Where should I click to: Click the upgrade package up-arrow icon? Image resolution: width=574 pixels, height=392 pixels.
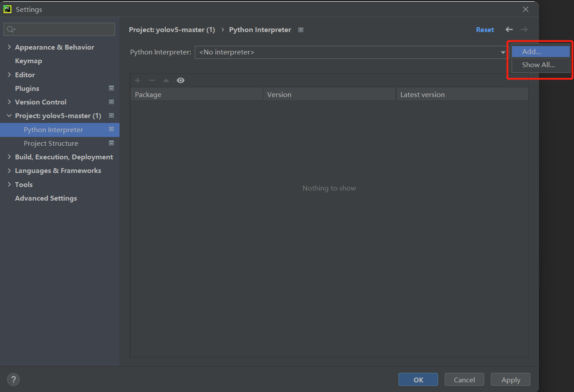pos(166,80)
